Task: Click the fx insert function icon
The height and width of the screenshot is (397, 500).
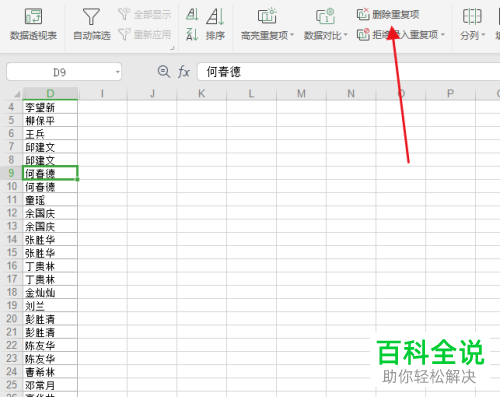Action: (184, 71)
